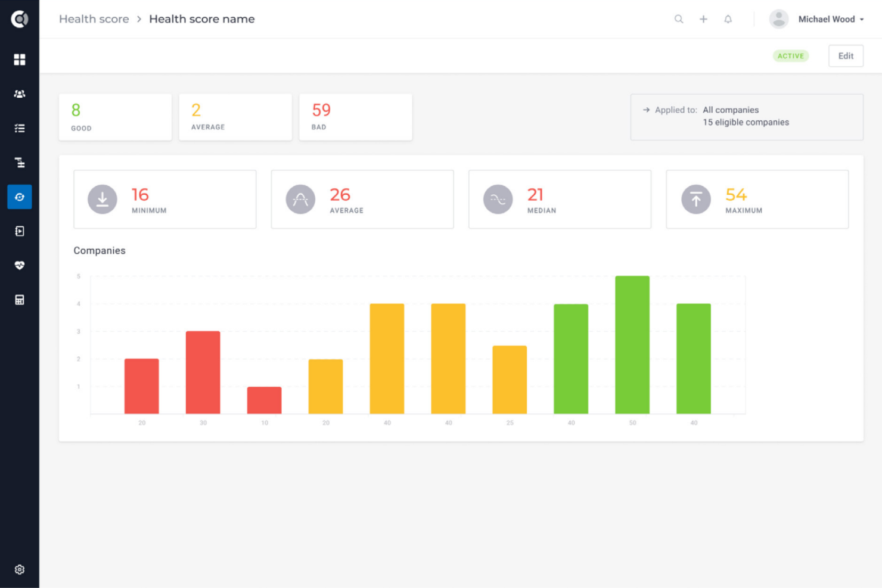Open settings via the gear icon
The height and width of the screenshot is (588, 882).
[x=20, y=570]
